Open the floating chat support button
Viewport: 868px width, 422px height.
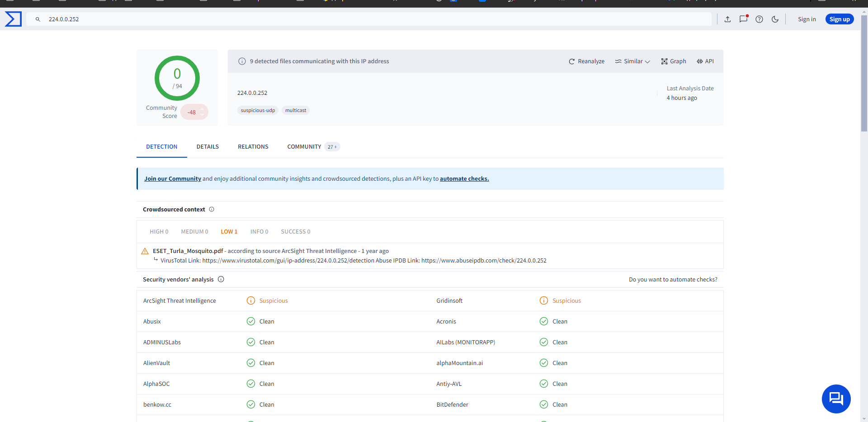836,399
